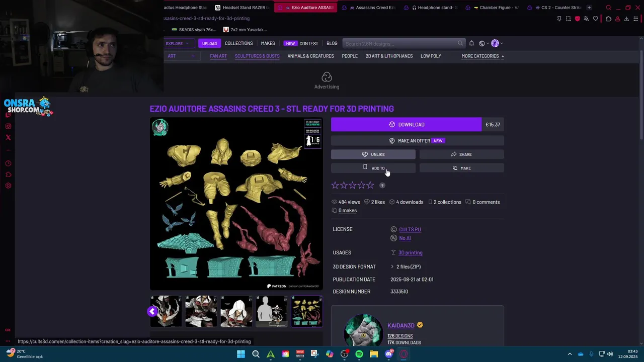Open the Twitch sidebar icon
This screenshot has height=362, width=644.
[x=8, y=115]
